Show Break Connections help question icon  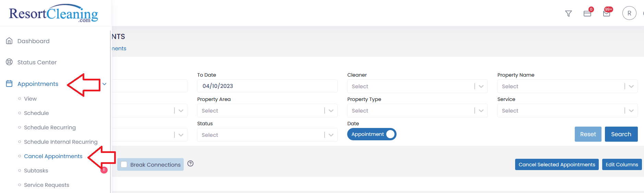(x=191, y=164)
